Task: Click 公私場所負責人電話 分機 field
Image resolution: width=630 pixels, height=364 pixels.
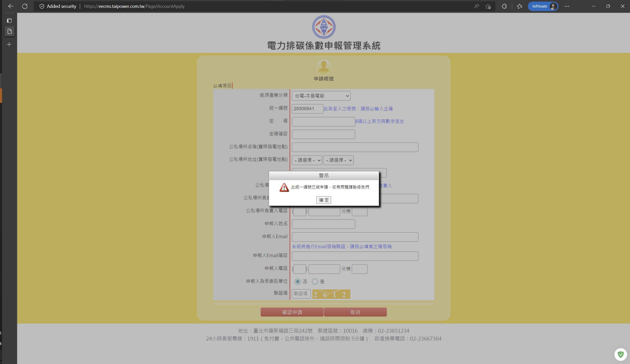Action: coord(359,211)
